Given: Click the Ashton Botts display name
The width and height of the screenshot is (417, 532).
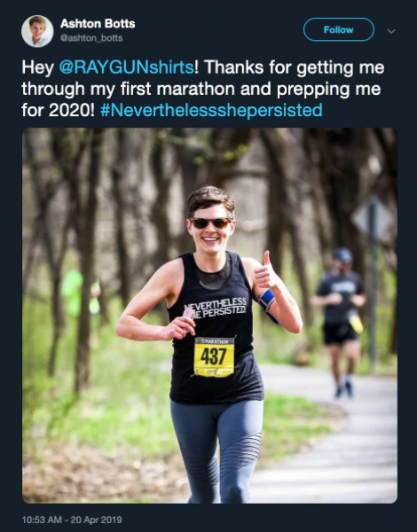Looking at the screenshot, I should pos(98,24).
